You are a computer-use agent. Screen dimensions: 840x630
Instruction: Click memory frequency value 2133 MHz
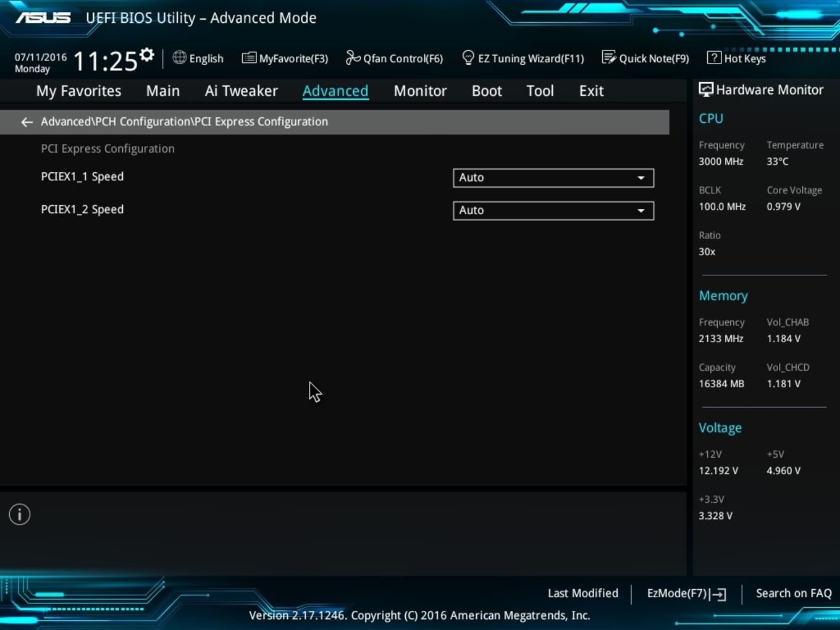(x=721, y=339)
